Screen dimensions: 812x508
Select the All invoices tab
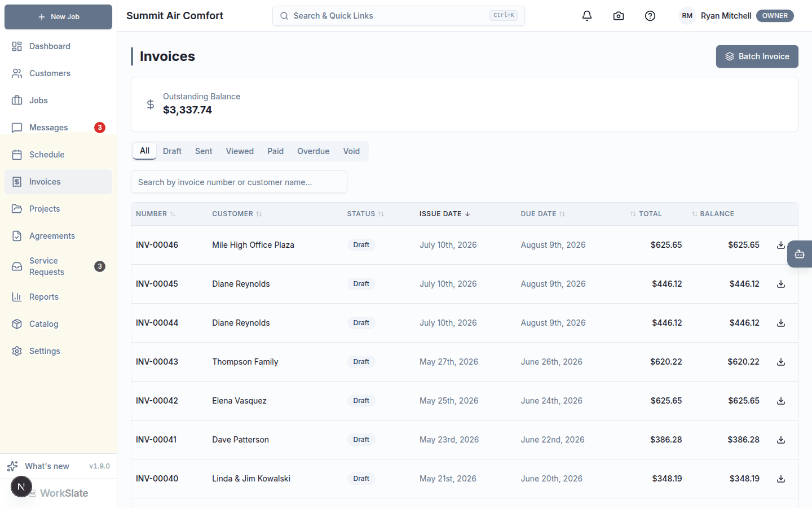145,151
